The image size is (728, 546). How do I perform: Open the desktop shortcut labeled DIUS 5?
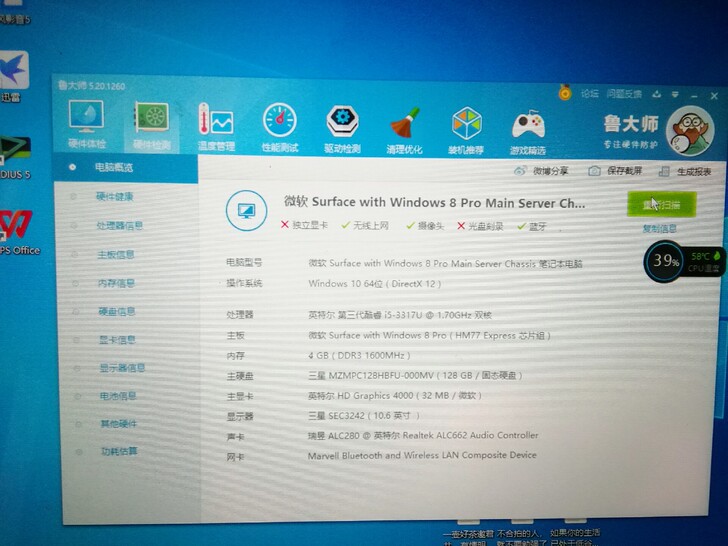pos(15,157)
